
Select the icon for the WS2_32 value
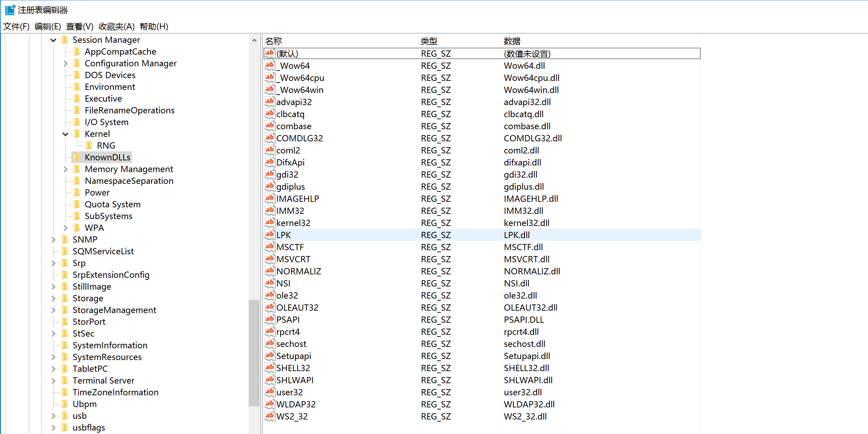click(x=270, y=416)
